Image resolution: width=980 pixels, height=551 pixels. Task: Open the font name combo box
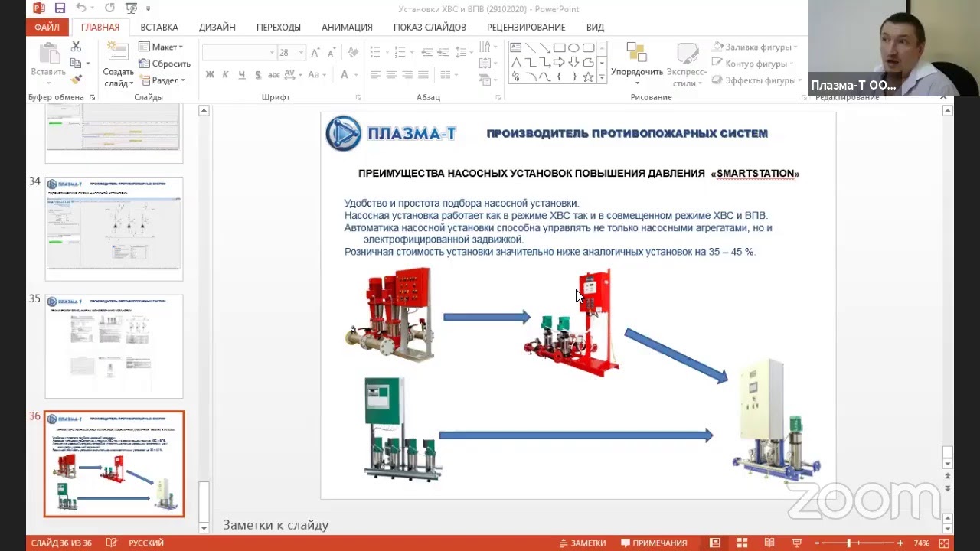pyautogui.click(x=239, y=53)
